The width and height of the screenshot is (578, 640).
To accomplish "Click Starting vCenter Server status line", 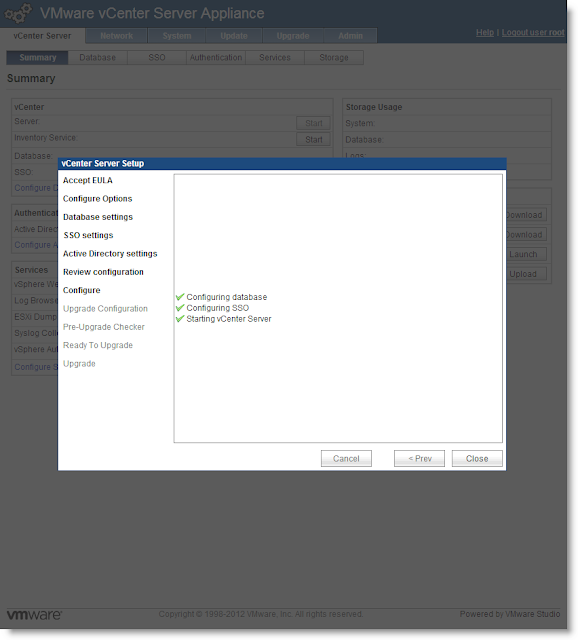I will 229,319.
